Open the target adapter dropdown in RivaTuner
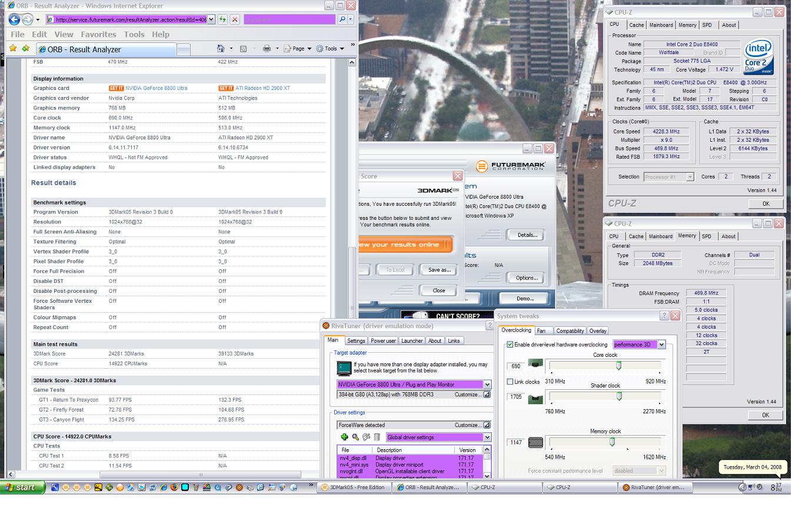The image size is (812, 508). tap(487, 385)
